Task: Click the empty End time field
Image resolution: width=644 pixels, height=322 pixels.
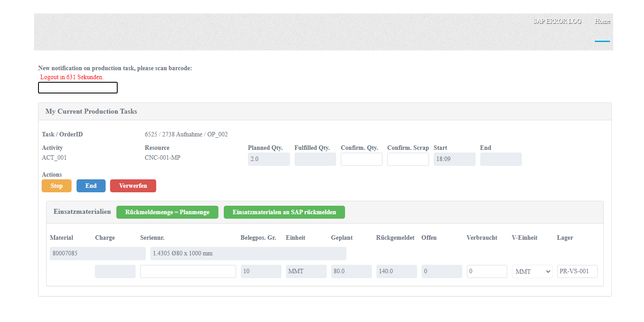Action: click(x=501, y=159)
